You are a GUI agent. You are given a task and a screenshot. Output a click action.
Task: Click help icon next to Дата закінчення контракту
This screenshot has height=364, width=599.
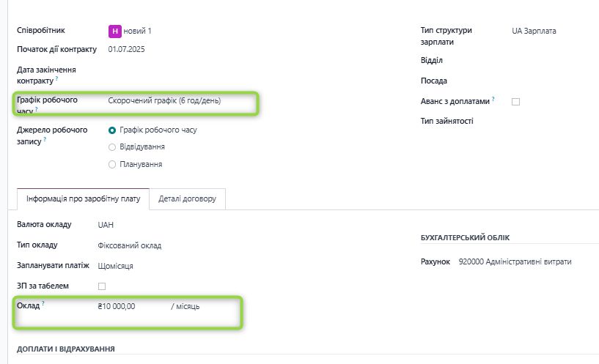pyautogui.click(x=56, y=78)
